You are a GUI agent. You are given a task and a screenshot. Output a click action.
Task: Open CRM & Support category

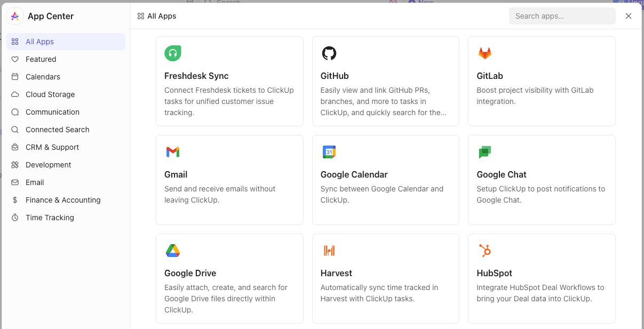[66, 147]
